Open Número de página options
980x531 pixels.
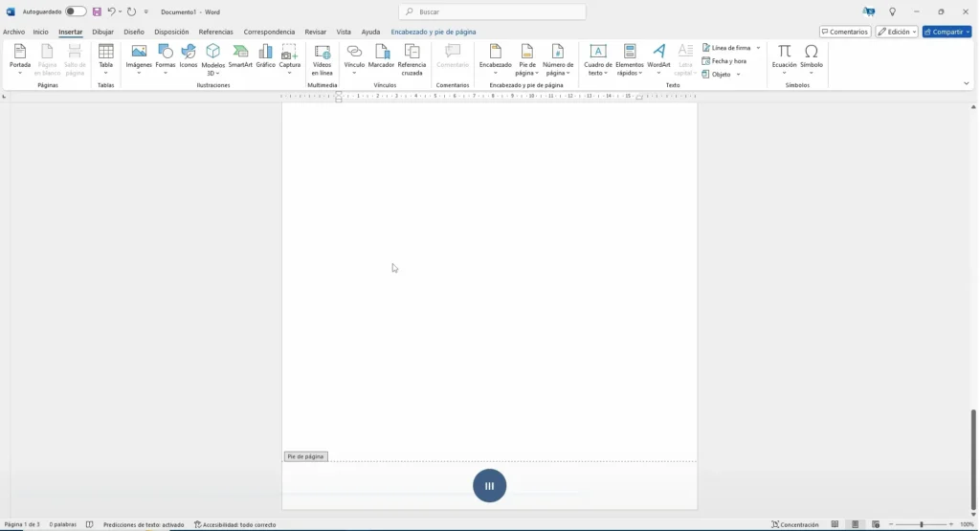pos(558,60)
